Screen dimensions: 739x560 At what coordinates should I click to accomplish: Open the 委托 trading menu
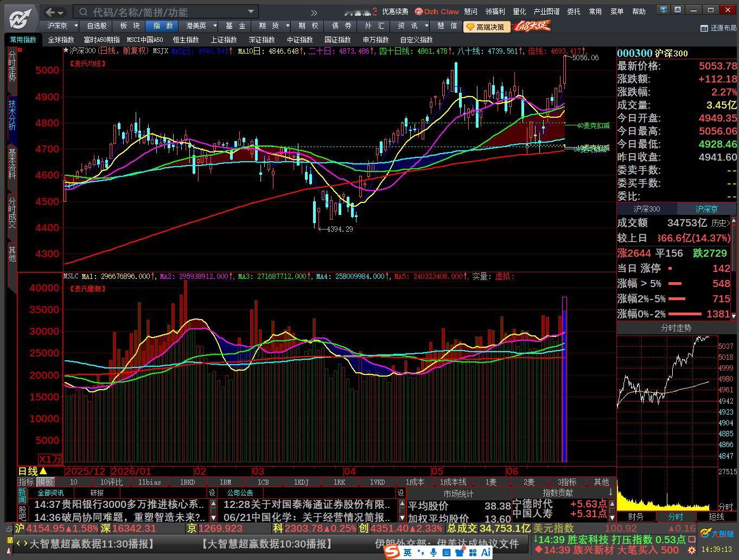pyautogui.click(x=574, y=11)
